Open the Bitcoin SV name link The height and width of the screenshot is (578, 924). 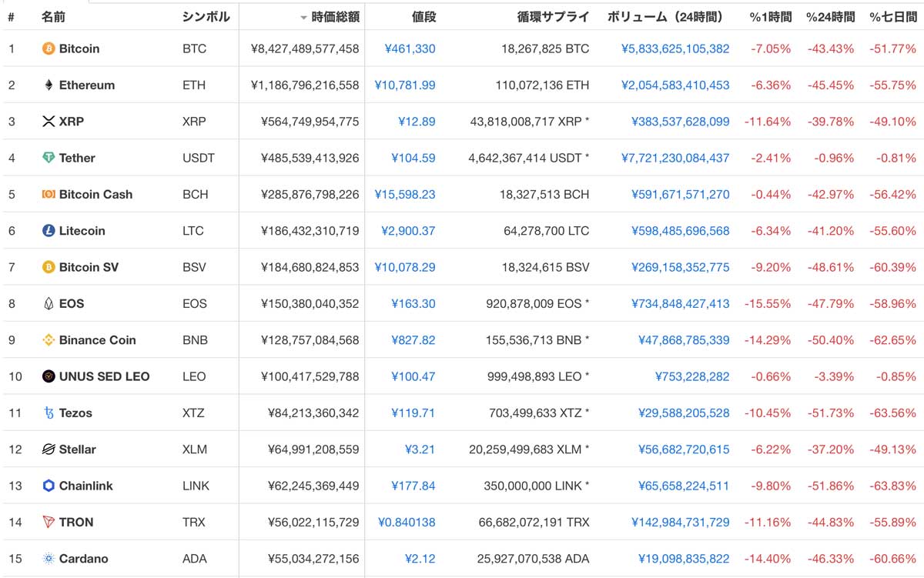89,267
